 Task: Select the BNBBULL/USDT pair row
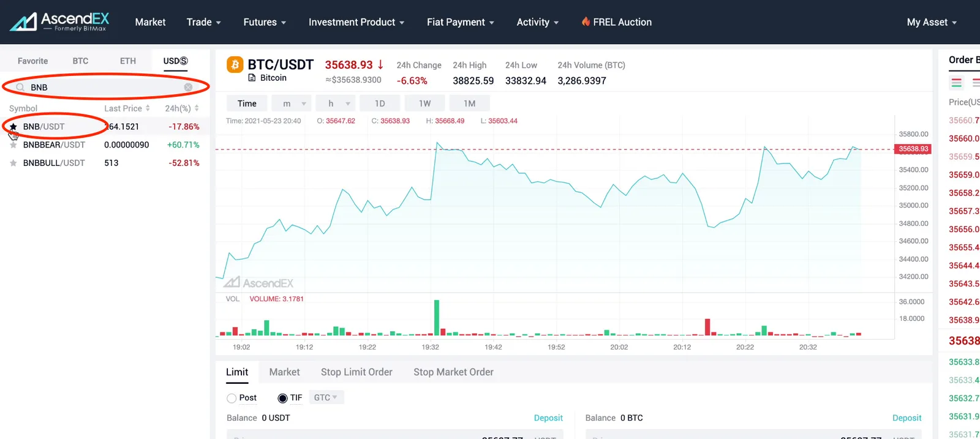104,163
